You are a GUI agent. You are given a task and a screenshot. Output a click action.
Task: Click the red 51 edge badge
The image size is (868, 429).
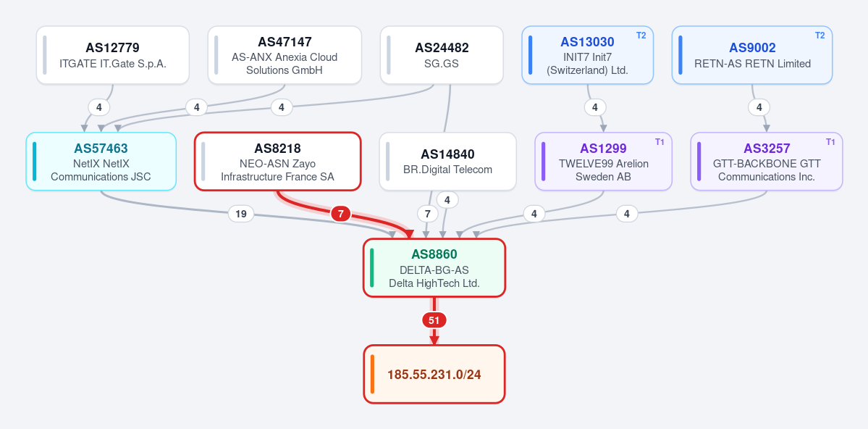point(434,320)
